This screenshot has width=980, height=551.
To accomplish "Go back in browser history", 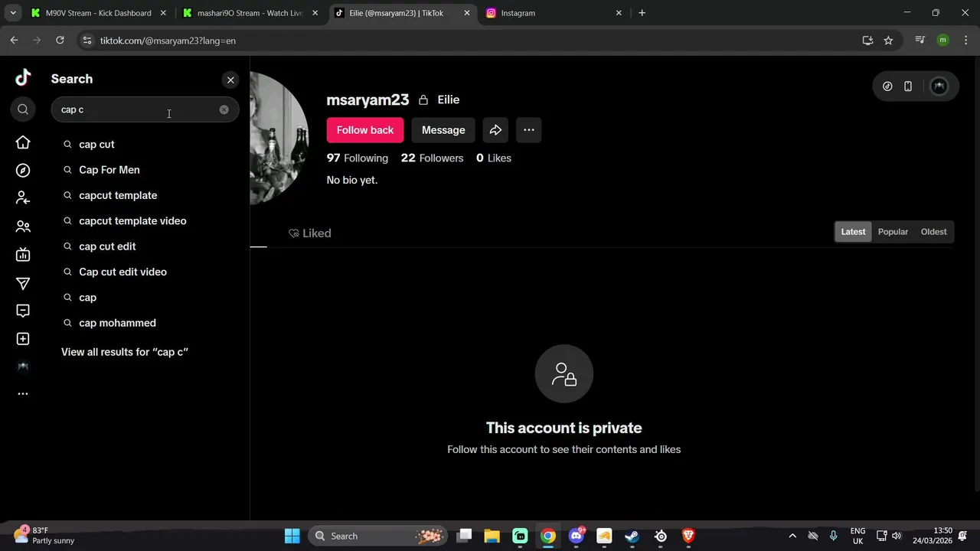I will (14, 41).
